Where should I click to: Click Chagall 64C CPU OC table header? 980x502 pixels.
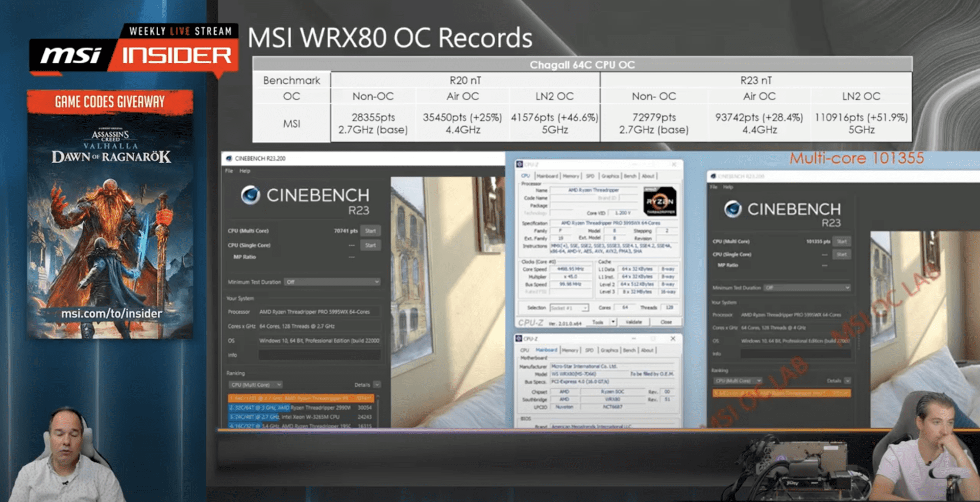[582, 65]
